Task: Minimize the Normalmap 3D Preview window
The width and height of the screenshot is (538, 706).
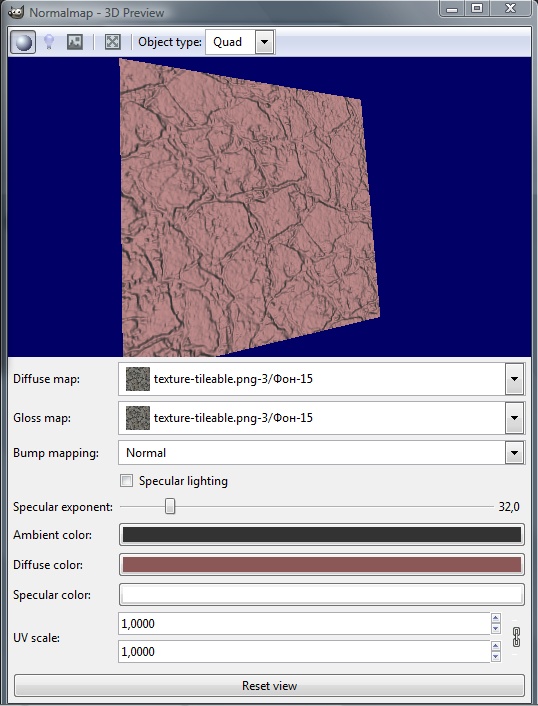Action: point(452,9)
